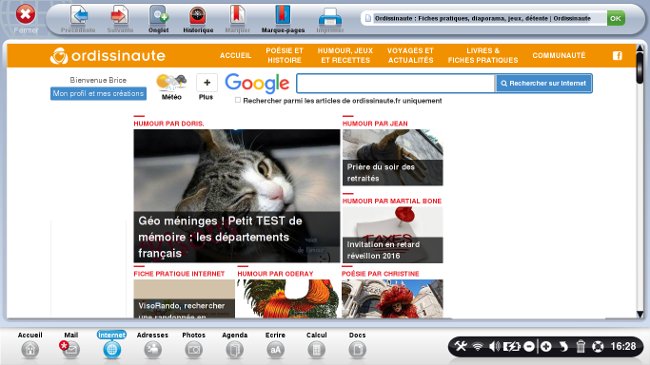The height and width of the screenshot is (365, 650).
Task: Open the Historique browsing history icon
Action: coord(198,19)
